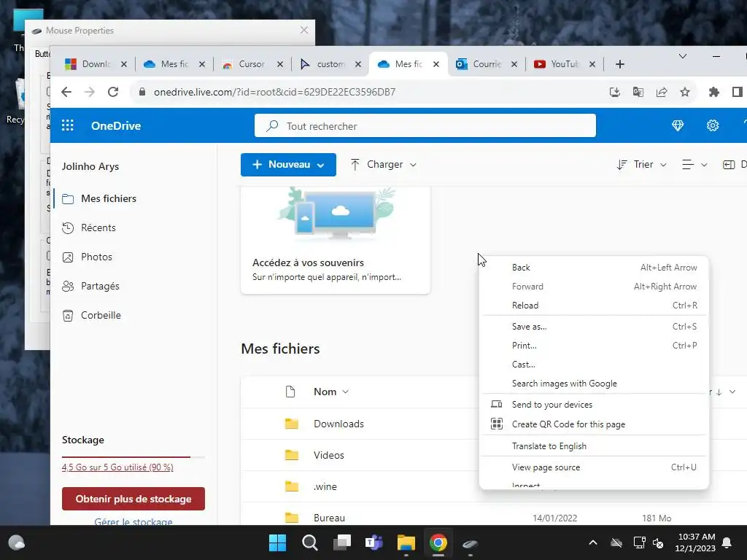Select Reload in context menu

594,306
